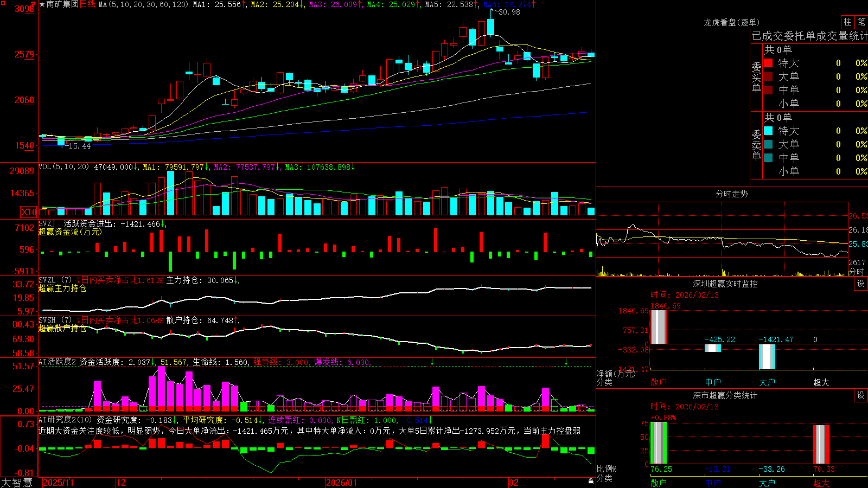The width and height of the screenshot is (868, 488).
Task: Click the 爆发线: 6.000 label
Action: [342, 362]
